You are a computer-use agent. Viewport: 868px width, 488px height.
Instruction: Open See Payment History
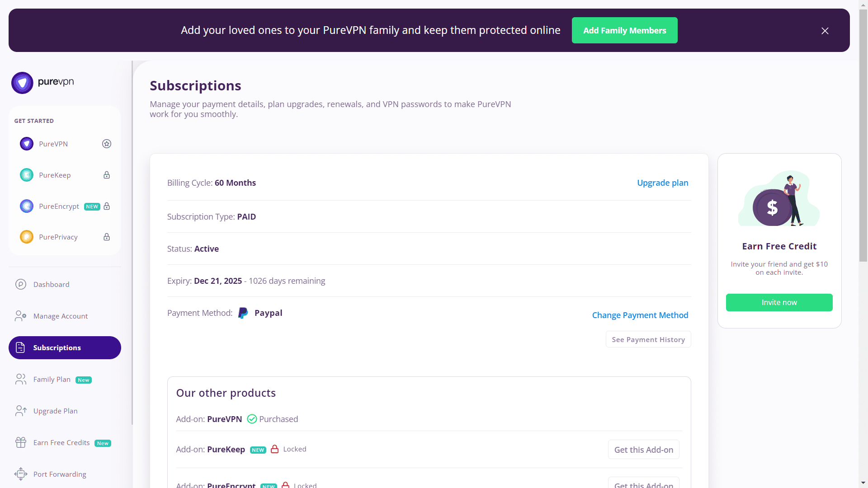[x=648, y=339]
